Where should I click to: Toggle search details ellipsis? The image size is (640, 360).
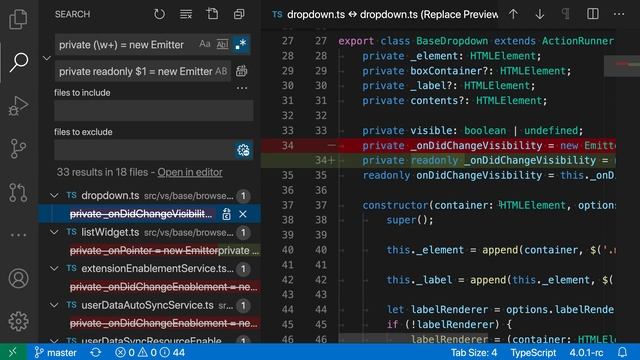(242, 88)
